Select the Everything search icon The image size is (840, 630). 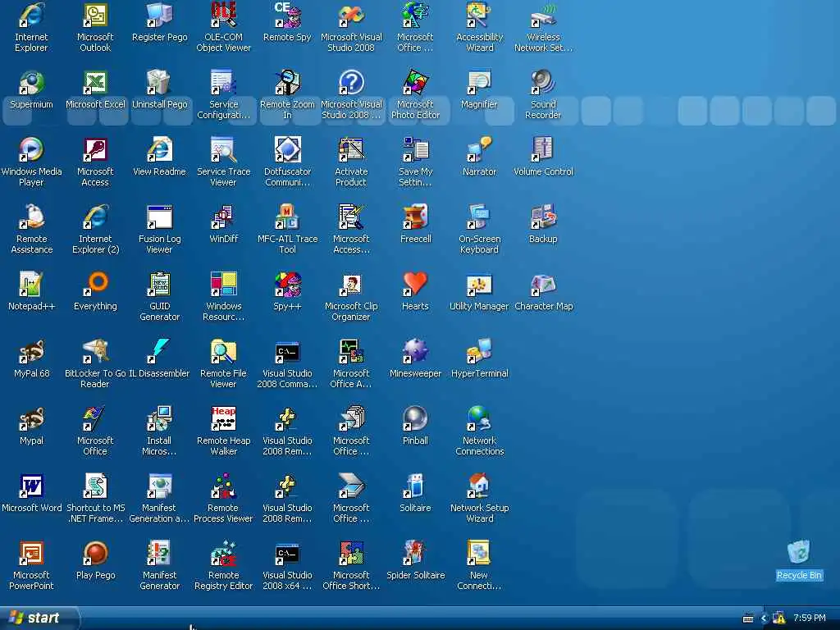click(x=95, y=285)
